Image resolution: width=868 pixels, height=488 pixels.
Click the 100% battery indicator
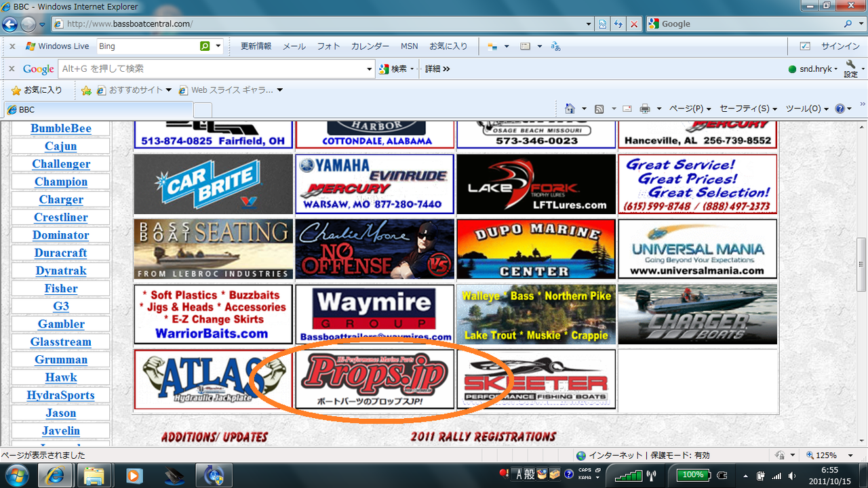pyautogui.click(x=692, y=474)
